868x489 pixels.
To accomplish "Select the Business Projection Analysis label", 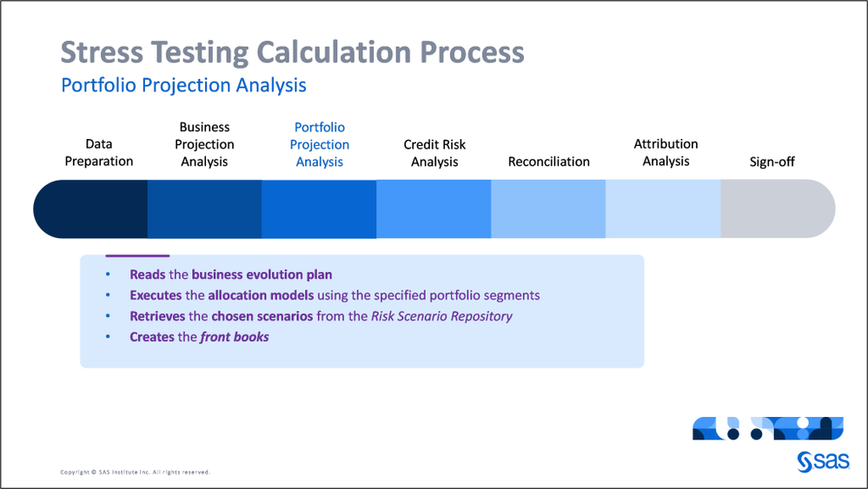I will [x=204, y=144].
